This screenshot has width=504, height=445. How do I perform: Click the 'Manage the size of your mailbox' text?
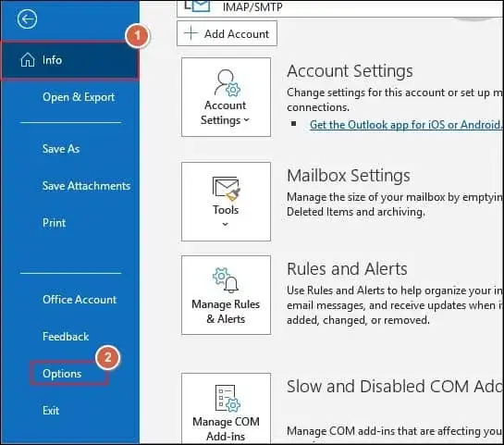pos(395,204)
